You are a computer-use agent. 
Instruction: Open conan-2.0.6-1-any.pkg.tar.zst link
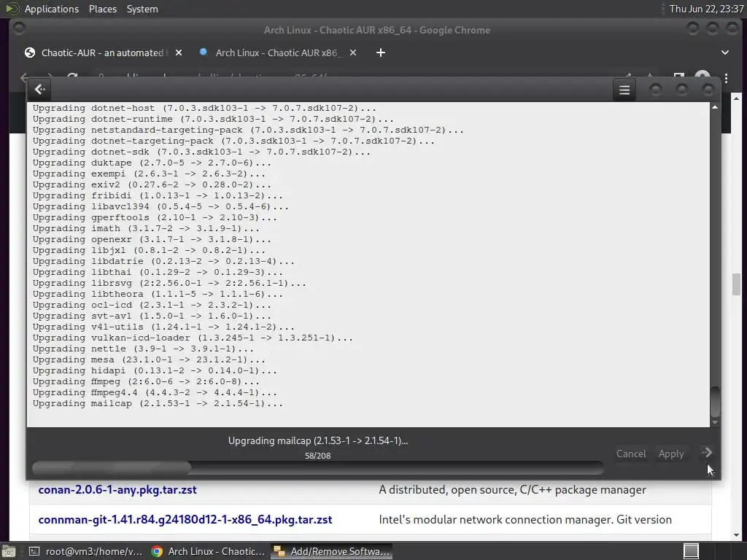[x=117, y=489]
